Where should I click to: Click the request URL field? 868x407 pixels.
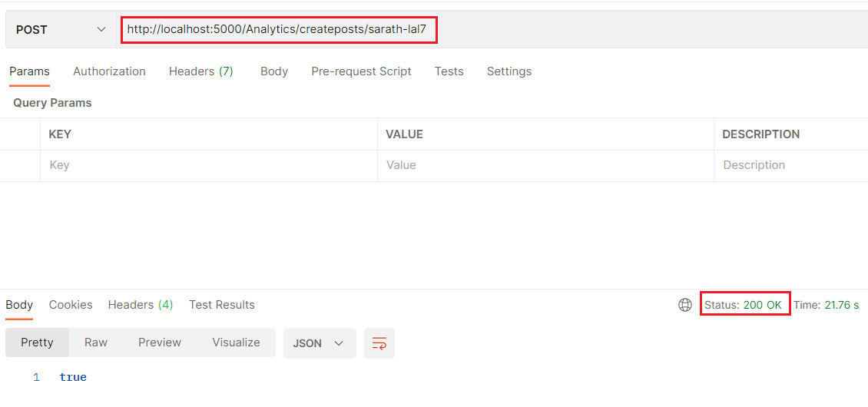(492, 29)
